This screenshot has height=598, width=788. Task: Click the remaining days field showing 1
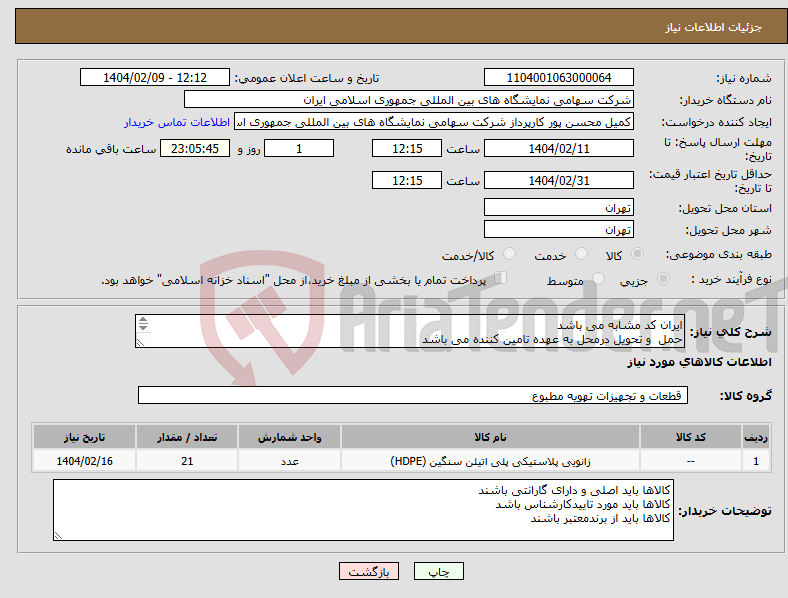click(299, 149)
